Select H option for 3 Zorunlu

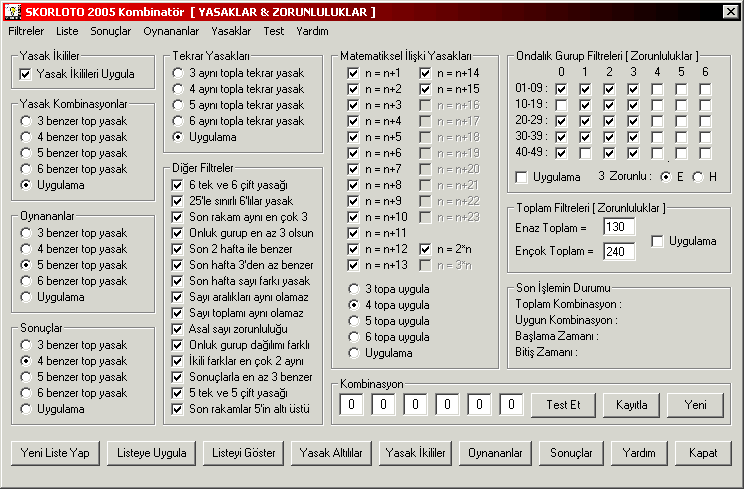coord(698,177)
